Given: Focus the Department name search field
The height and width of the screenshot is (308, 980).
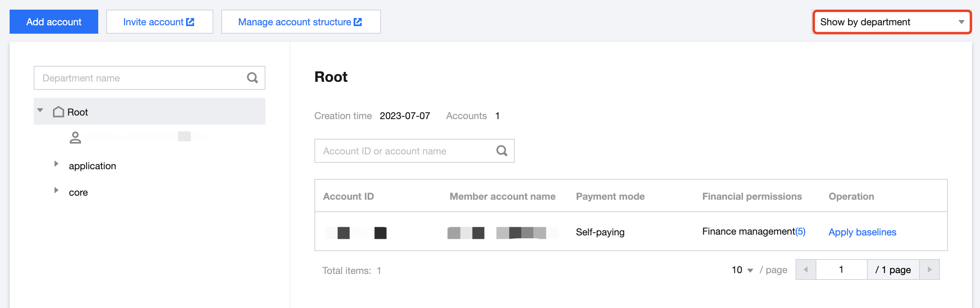Looking at the screenshot, I should 140,78.
